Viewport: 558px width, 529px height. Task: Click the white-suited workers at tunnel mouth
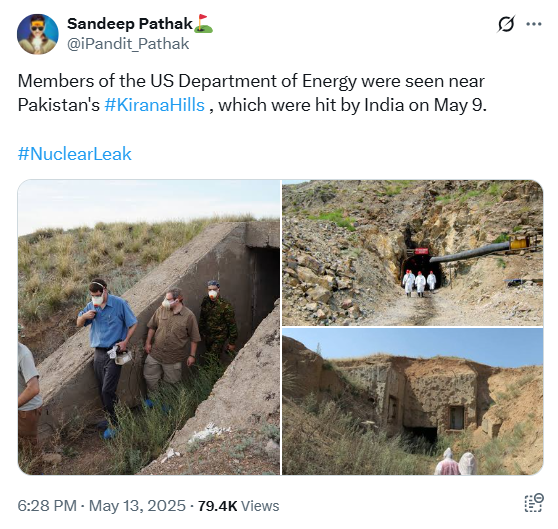(419, 284)
